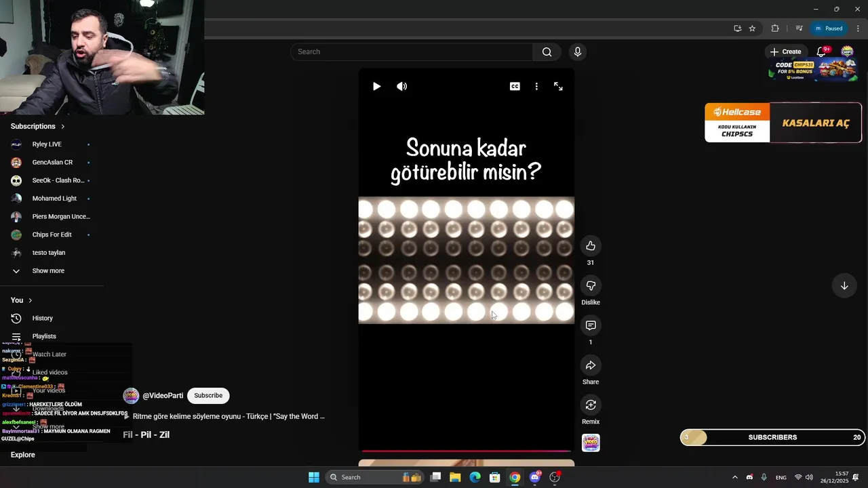Screen dimensions: 868x488
Task: Click the Lootbox CHIPS31 code banner
Action: coord(813,70)
